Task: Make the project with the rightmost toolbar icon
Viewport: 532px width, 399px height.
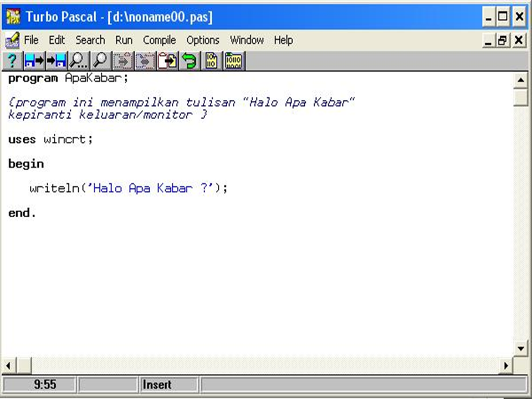Action: (233, 61)
